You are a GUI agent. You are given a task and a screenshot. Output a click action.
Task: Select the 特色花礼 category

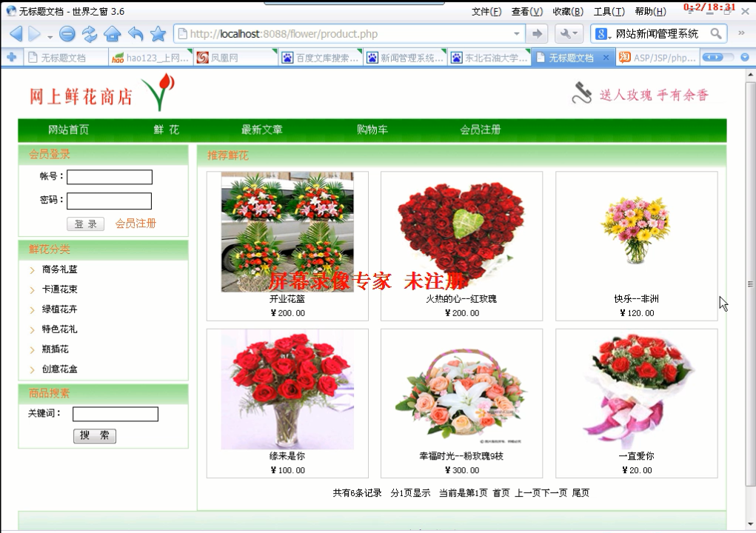click(x=59, y=329)
